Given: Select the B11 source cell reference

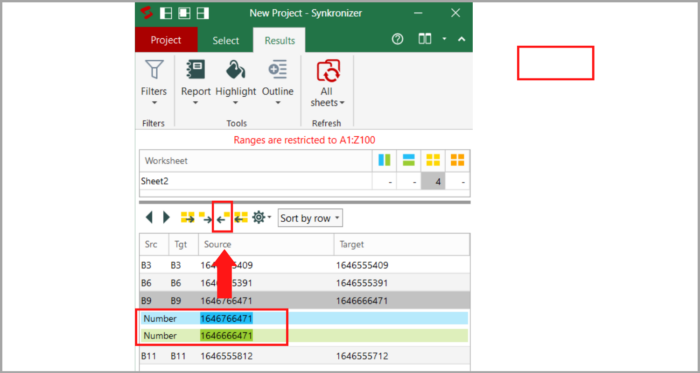Looking at the screenshot, I should [x=149, y=356].
